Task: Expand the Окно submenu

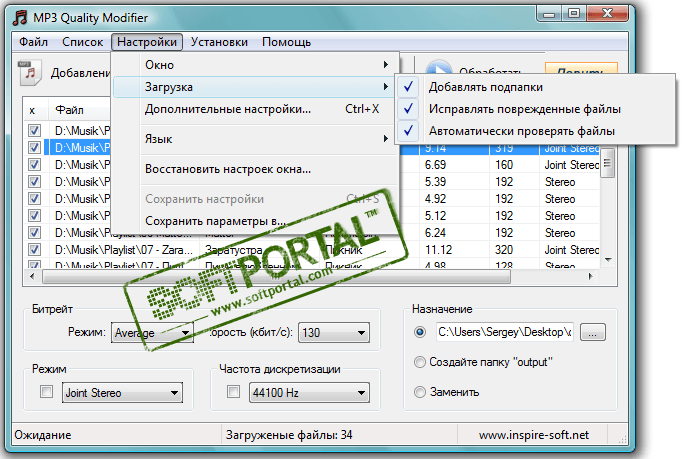Action: pos(256,65)
